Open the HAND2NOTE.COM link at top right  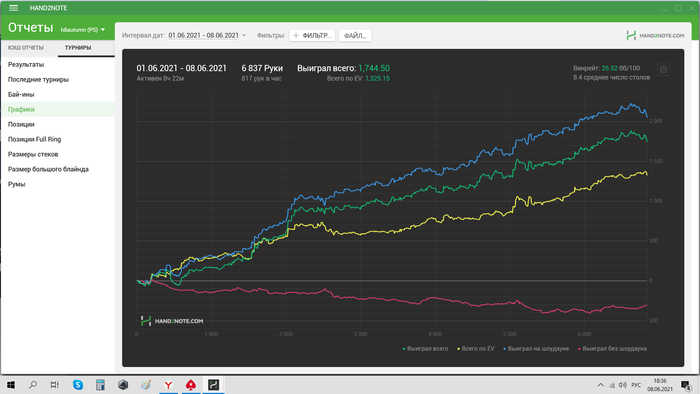655,35
